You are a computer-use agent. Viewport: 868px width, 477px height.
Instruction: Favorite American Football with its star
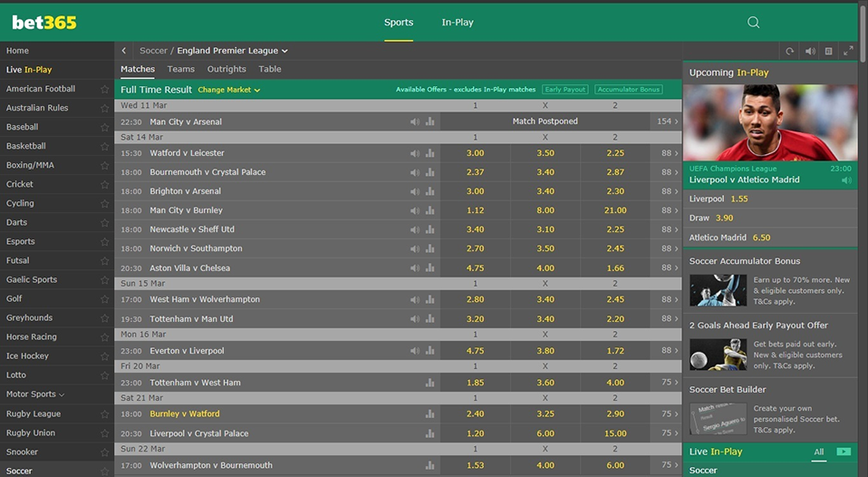click(x=104, y=90)
